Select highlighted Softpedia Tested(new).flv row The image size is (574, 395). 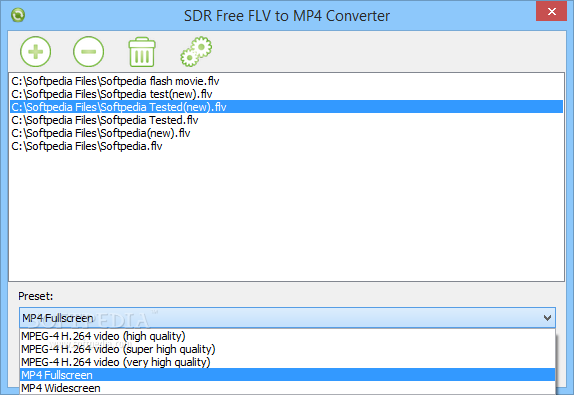(x=286, y=107)
